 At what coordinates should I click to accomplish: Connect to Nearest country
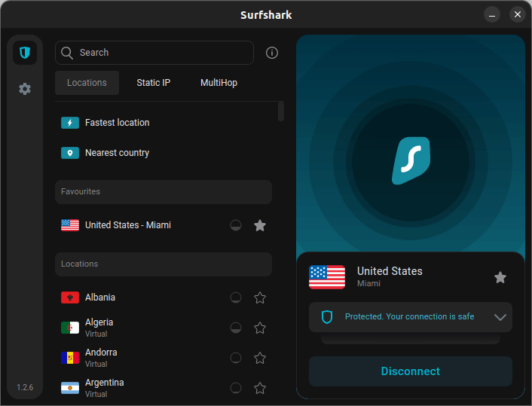point(164,153)
